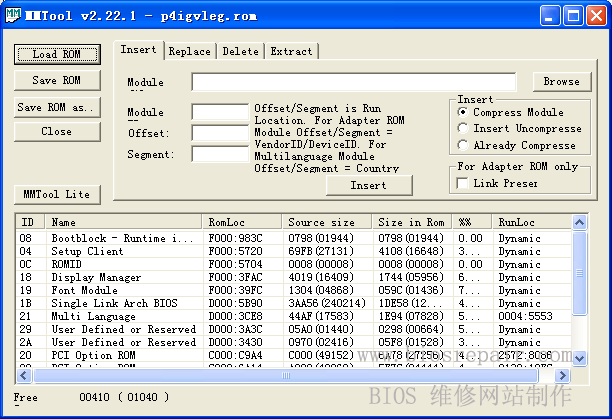Browse for a module file
612x419 pixels.
562,82
